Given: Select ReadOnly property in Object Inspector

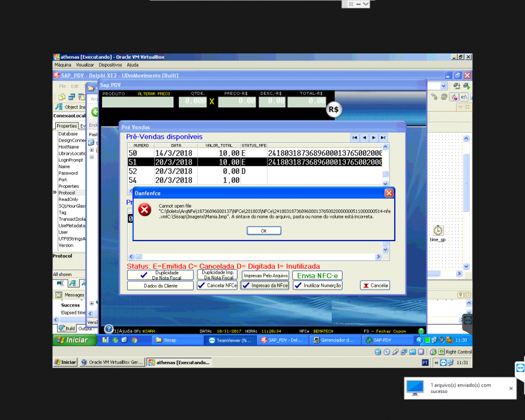Looking at the screenshot, I should 68,199.
